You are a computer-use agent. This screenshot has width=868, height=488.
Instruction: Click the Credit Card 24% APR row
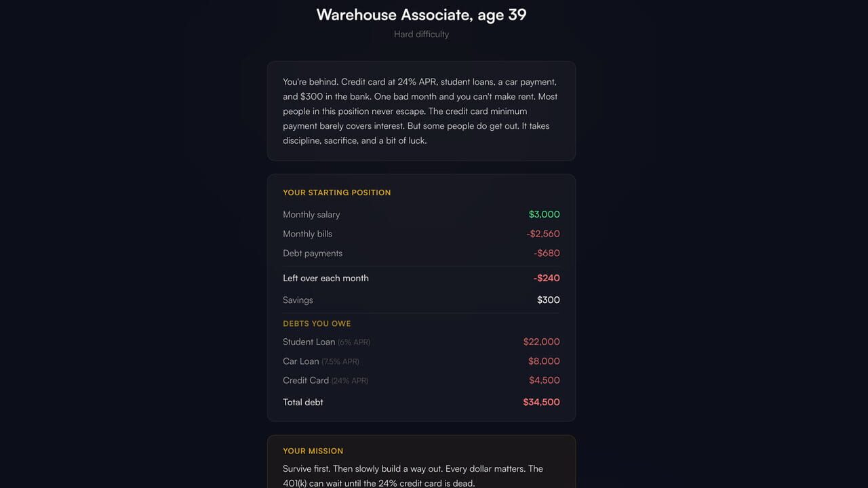(x=421, y=380)
